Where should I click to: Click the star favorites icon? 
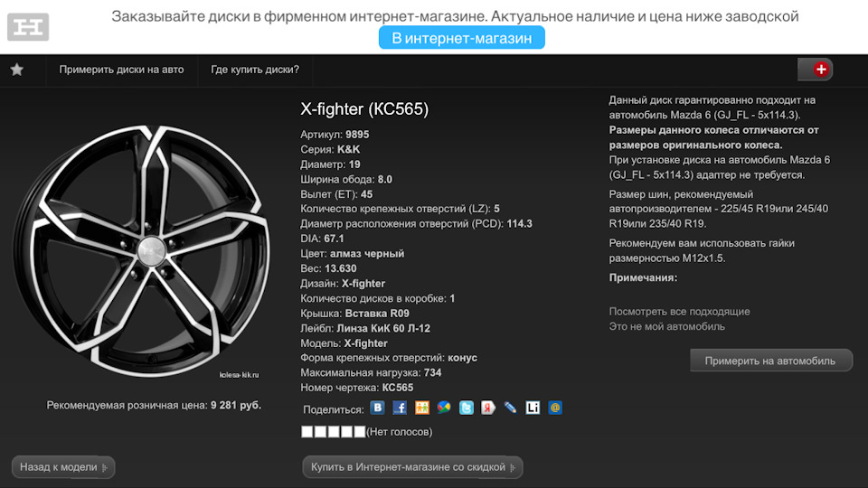pyautogui.click(x=17, y=70)
